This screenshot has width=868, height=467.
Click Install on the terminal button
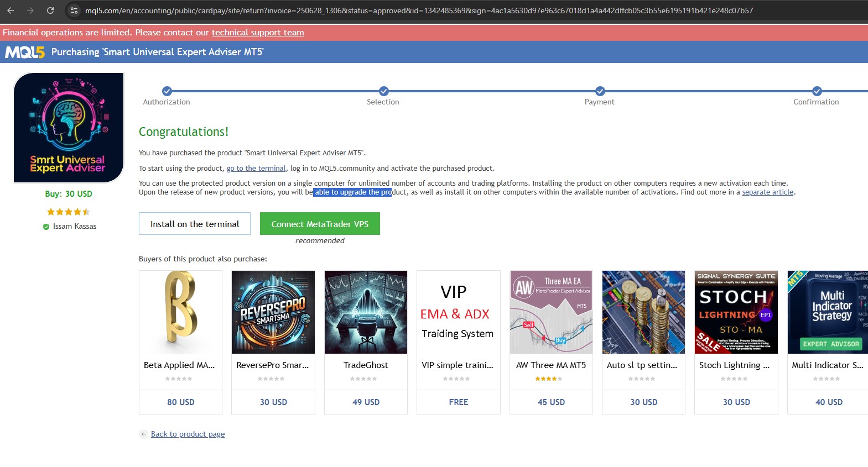pos(195,224)
